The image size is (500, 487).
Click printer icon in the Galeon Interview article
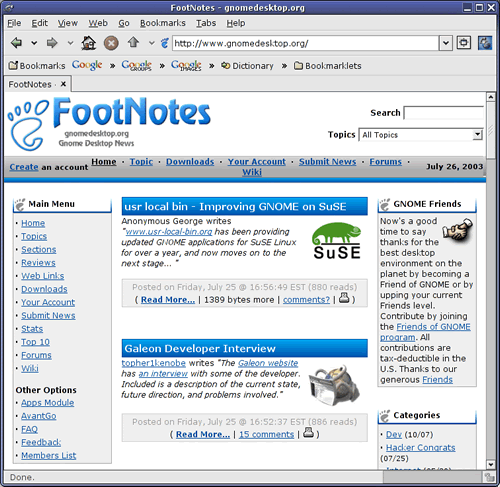pos(308,432)
